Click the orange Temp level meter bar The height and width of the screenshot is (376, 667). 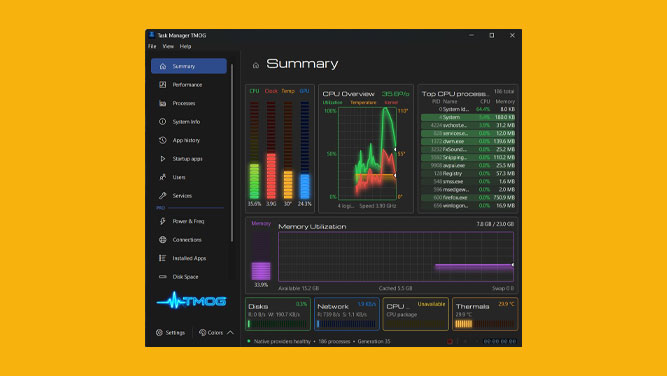tap(288, 150)
